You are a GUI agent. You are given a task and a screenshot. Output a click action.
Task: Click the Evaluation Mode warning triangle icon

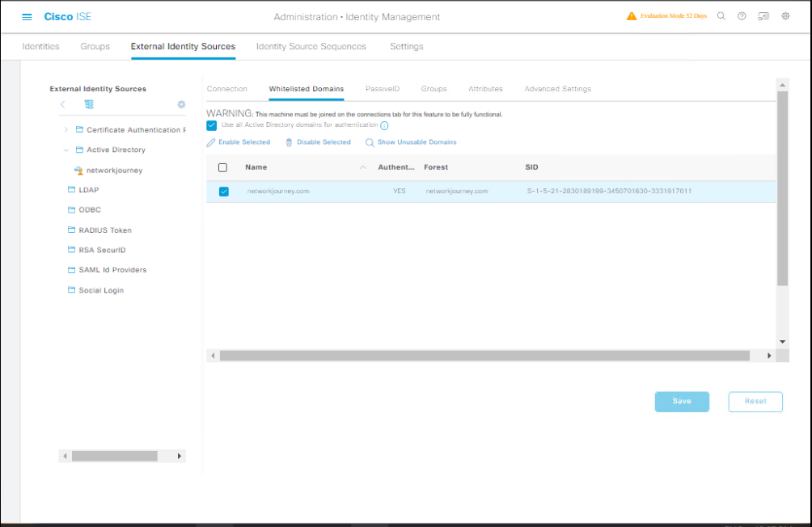632,16
